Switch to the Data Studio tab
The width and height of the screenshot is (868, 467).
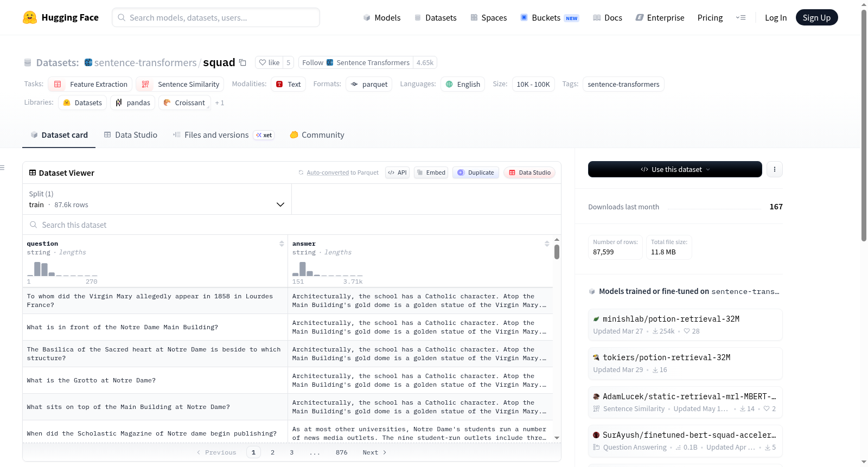coord(131,135)
